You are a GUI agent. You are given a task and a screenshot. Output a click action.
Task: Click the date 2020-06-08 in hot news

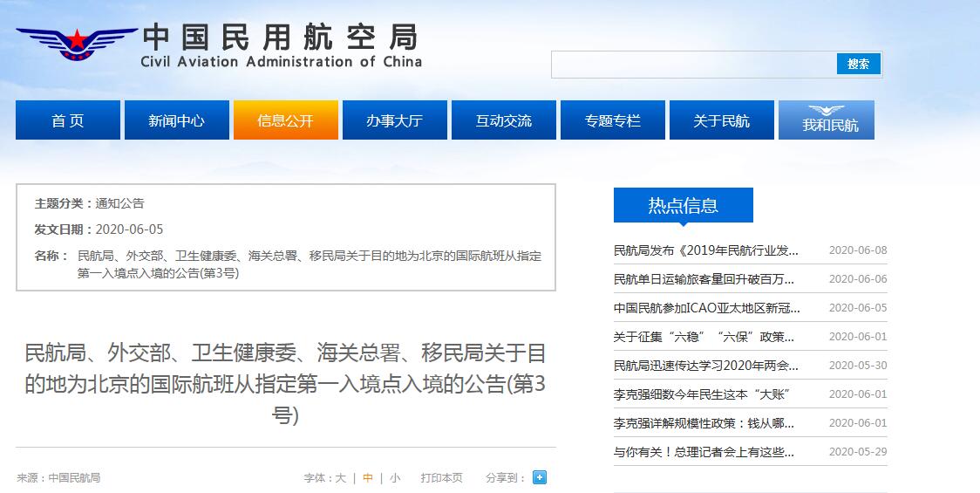858,250
